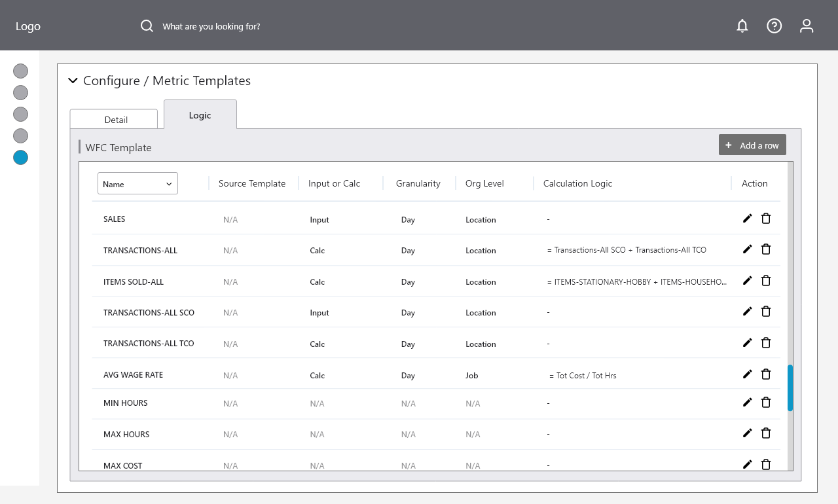This screenshot has width=838, height=504.
Task: Edit the AVG WAGE RATE row
Action: point(748,374)
